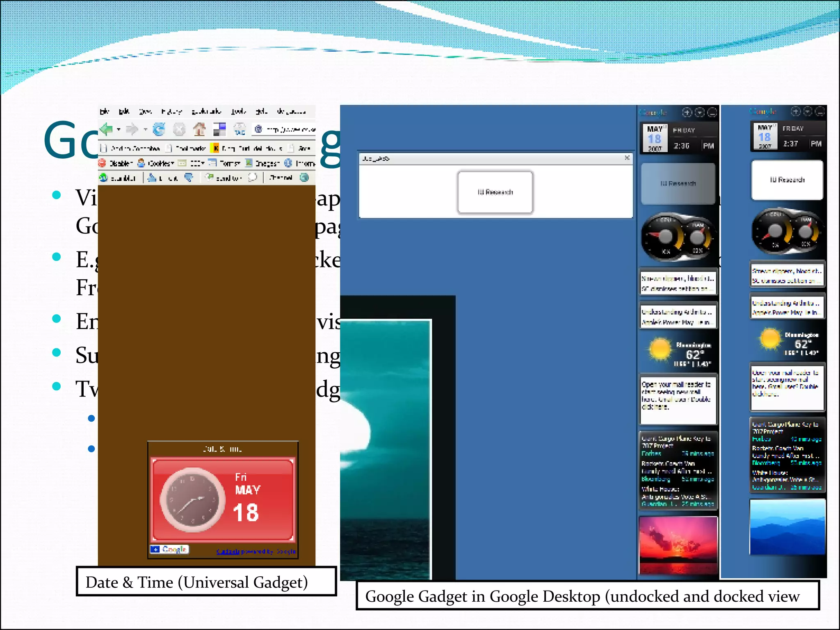
Task: Go to the Home page icon
Action: tap(199, 130)
